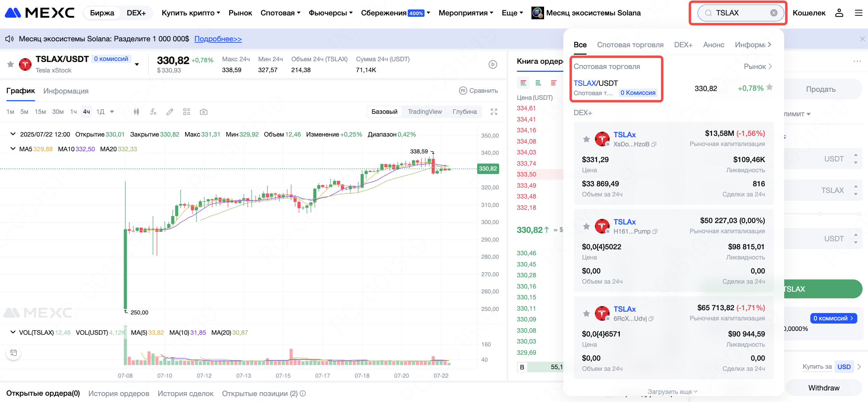Click the candlestick chart type icon

click(x=136, y=112)
